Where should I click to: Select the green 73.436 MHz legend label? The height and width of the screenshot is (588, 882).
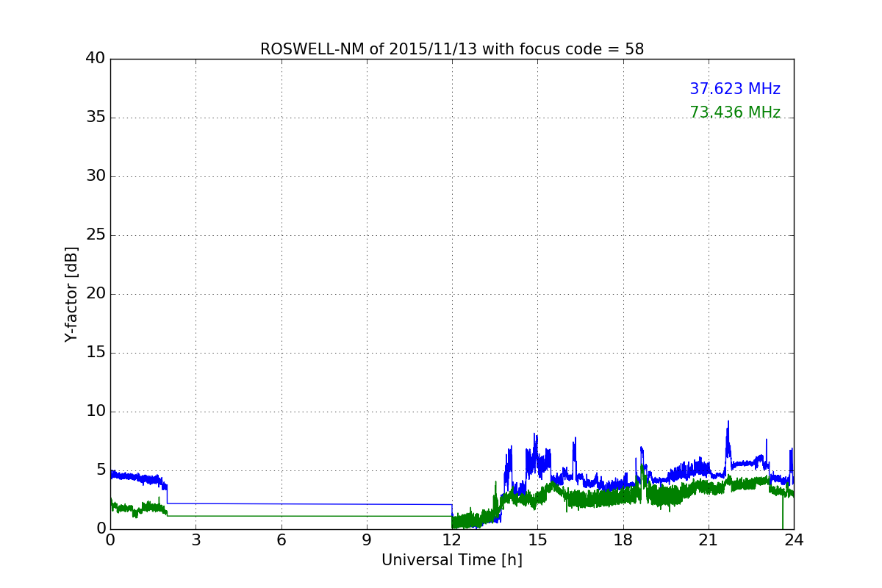[x=735, y=112]
